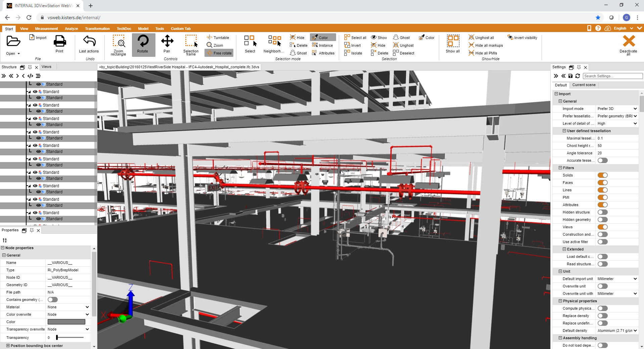Choose the Select selection mode
Viewport: 644px width, 349px height.
(x=250, y=44)
